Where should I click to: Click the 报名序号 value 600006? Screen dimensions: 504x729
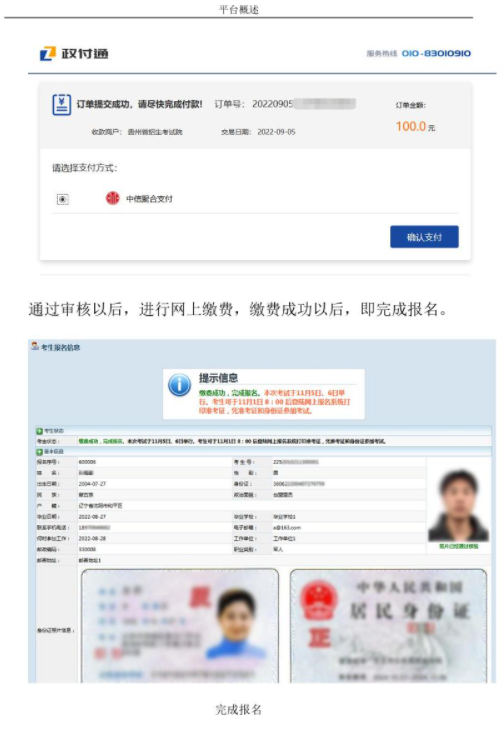tap(87, 462)
